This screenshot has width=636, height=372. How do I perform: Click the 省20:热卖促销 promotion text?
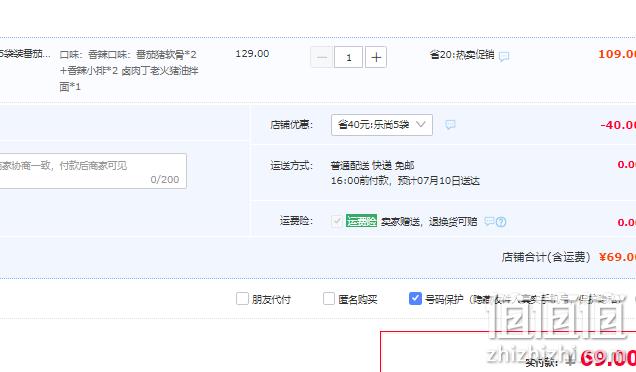pyautogui.click(x=462, y=54)
